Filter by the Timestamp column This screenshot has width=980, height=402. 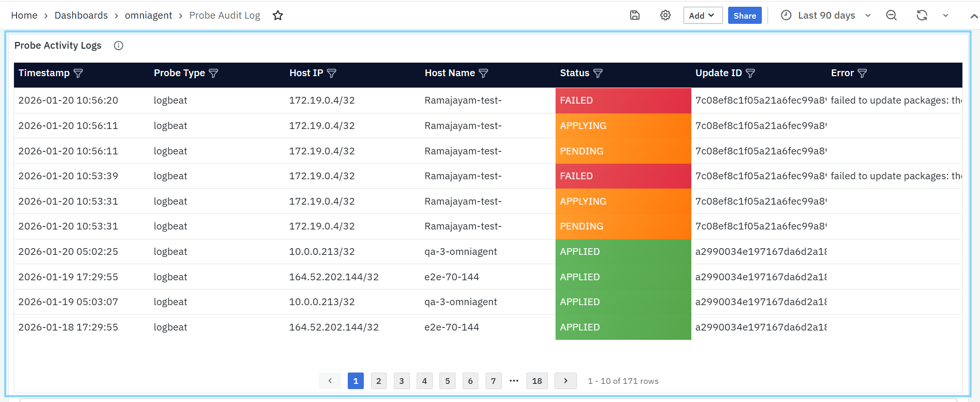[x=78, y=74]
